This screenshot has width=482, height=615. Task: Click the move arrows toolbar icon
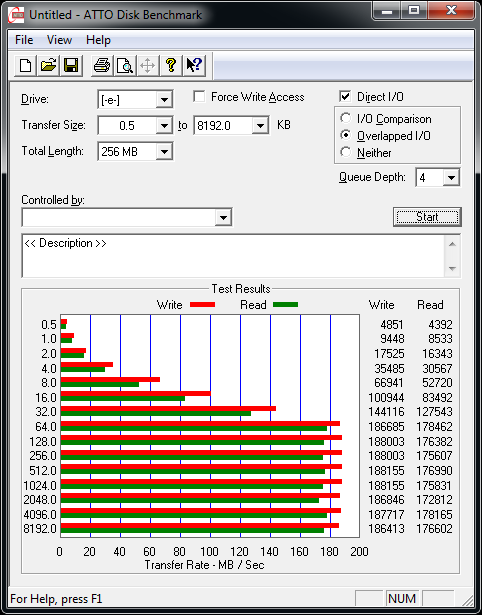click(147, 65)
